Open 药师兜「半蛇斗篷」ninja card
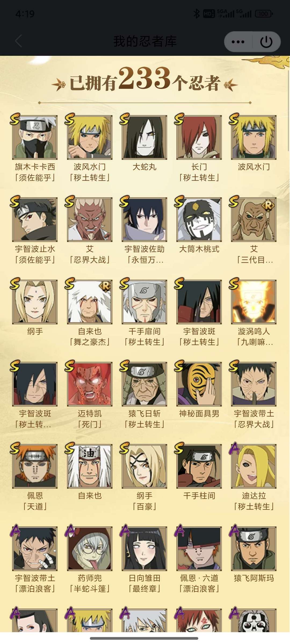290x644 pixels. coord(90,549)
